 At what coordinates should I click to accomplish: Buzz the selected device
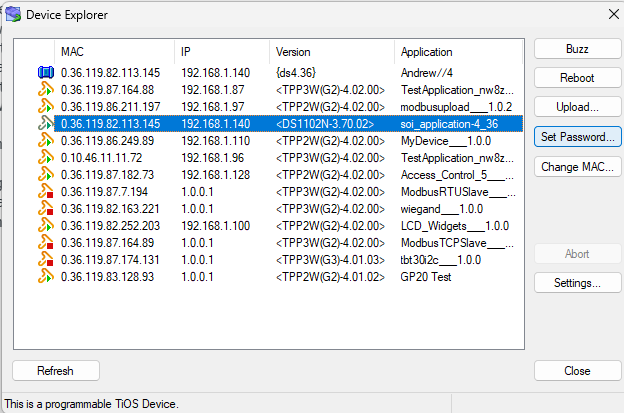577,49
